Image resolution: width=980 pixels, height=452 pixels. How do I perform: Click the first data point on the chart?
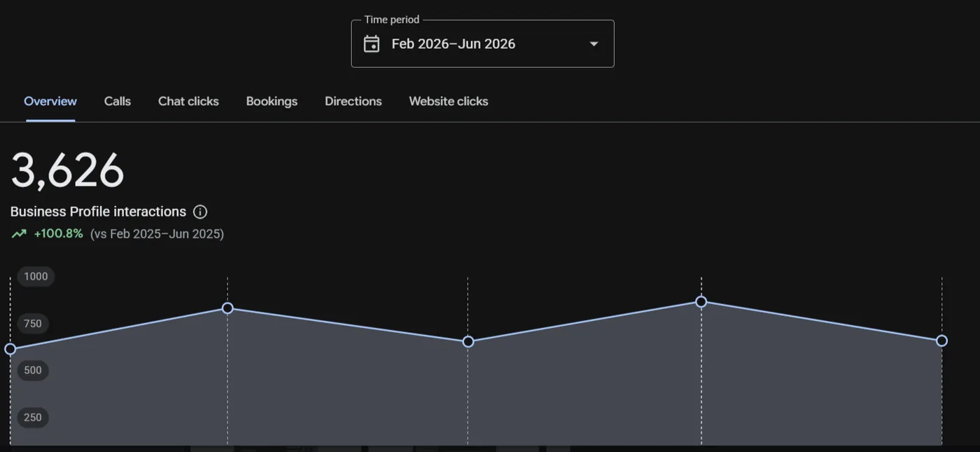(x=10, y=349)
